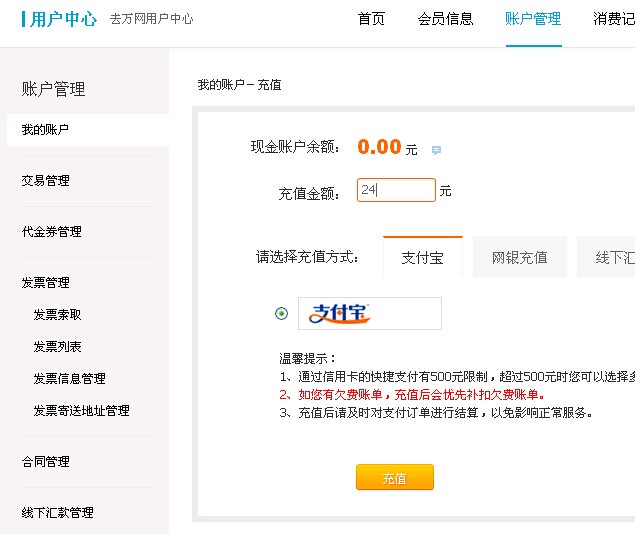The height and width of the screenshot is (534, 635).
Task: Open 首页 in the top navigation
Action: click(x=371, y=19)
